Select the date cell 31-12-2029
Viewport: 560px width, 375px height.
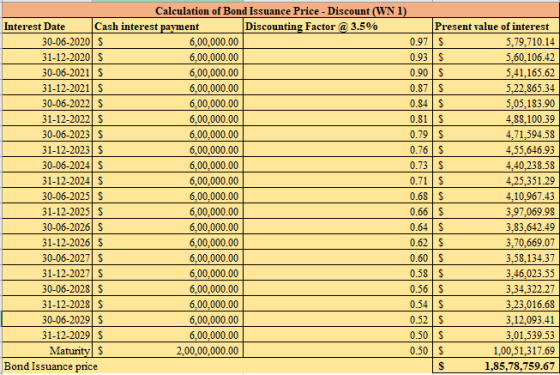pos(47,335)
